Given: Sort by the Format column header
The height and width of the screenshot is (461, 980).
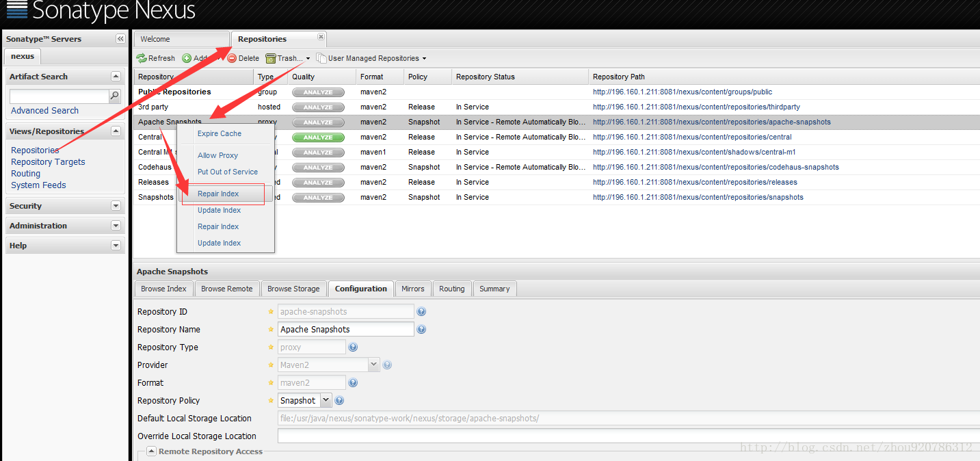Looking at the screenshot, I should coord(380,77).
